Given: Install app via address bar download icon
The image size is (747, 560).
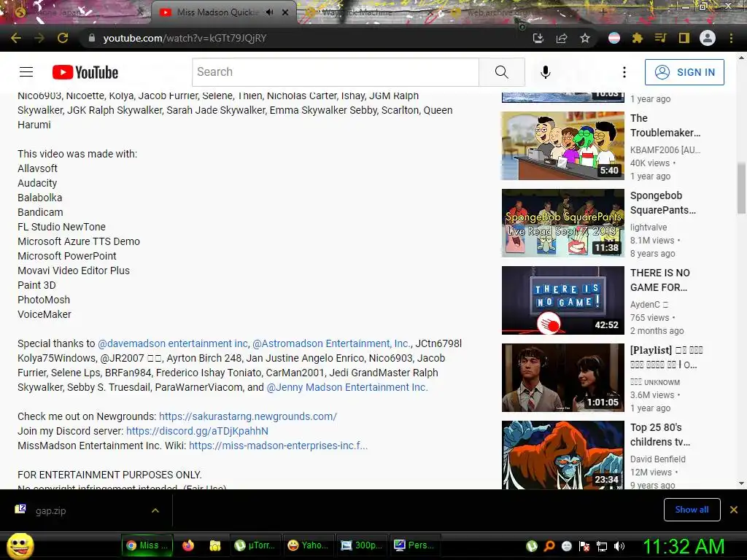Looking at the screenshot, I should click(x=538, y=38).
